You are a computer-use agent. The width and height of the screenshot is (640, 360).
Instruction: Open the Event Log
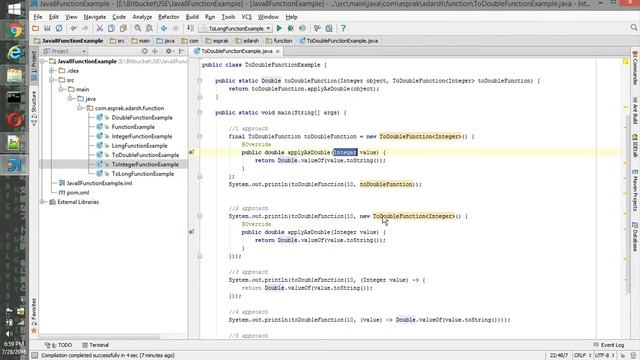click(x=608, y=345)
